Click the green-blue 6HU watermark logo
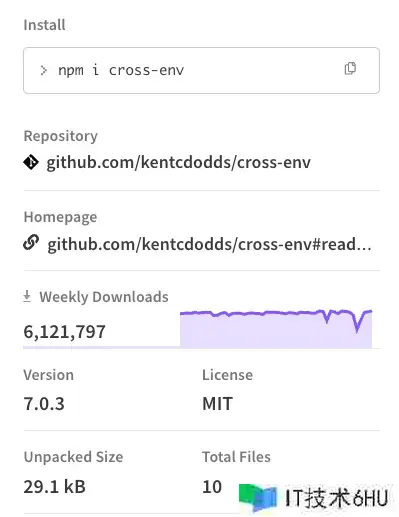399x517 pixels. click(258, 497)
